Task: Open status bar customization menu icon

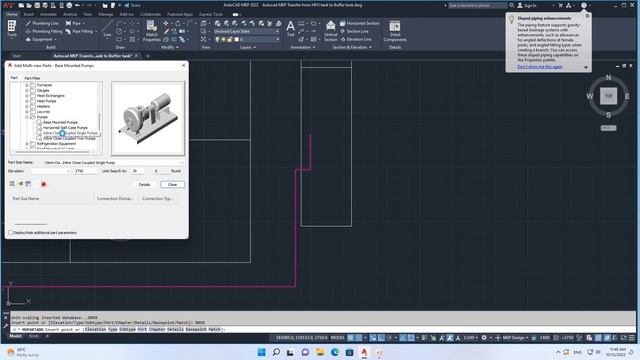Action: (632, 338)
